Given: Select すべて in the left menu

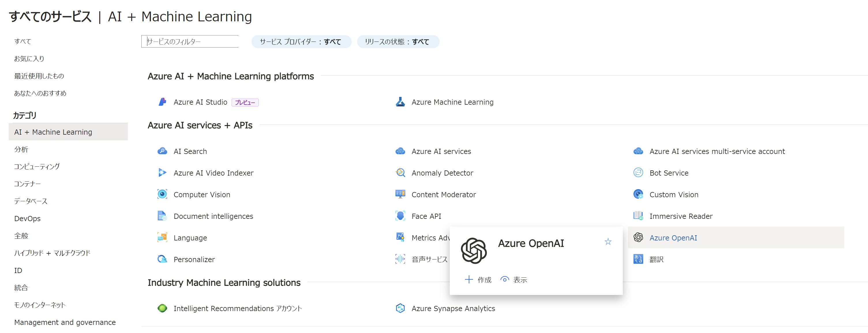Looking at the screenshot, I should click(x=23, y=41).
